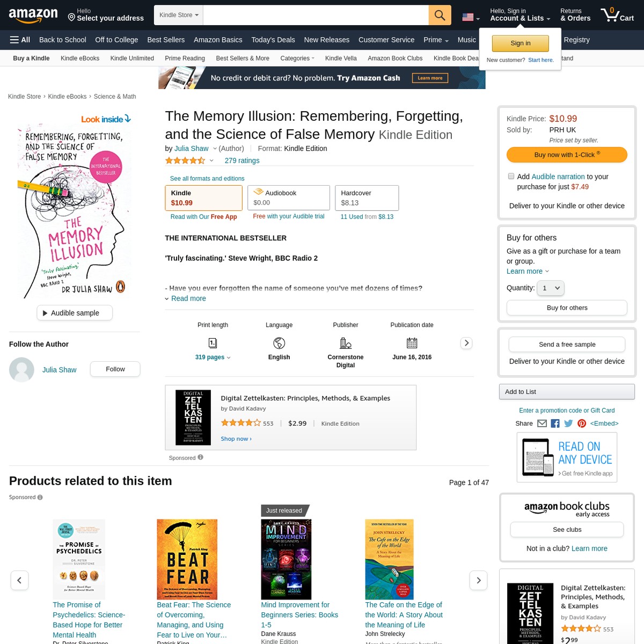The image size is (644, 644).
Task: Share on Pinterest icon
Action: pos(582,423)
